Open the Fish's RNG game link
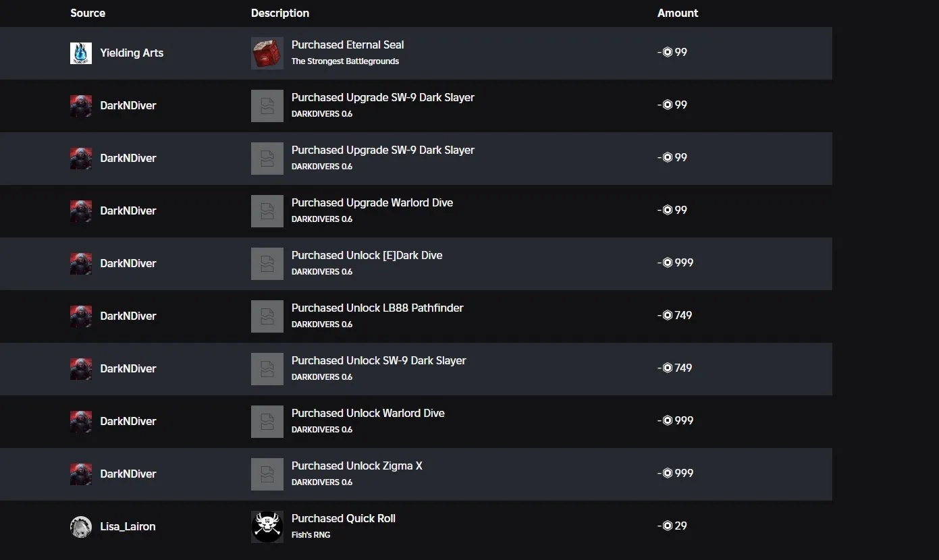This screenshot has height=560, width=939. [310, 534]
